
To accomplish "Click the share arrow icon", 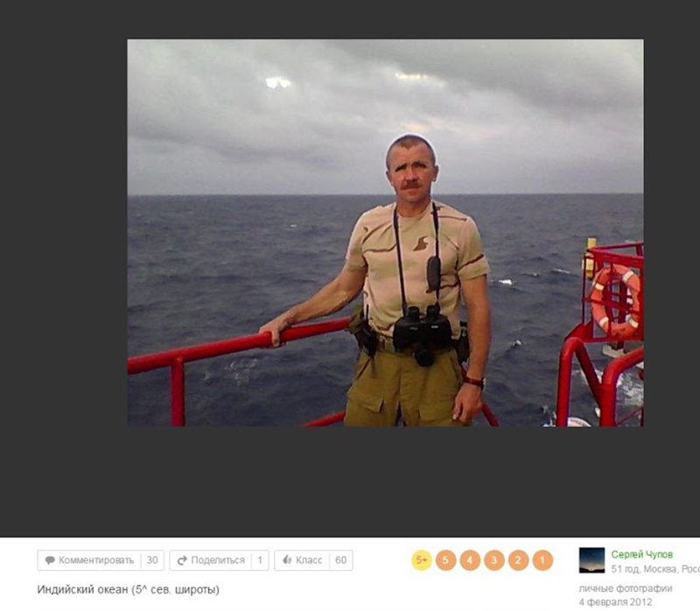I will [182, 560].
